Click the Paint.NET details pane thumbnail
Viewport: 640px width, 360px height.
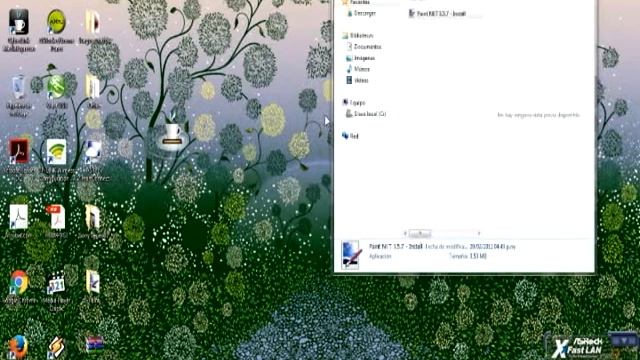click(351, 255)
